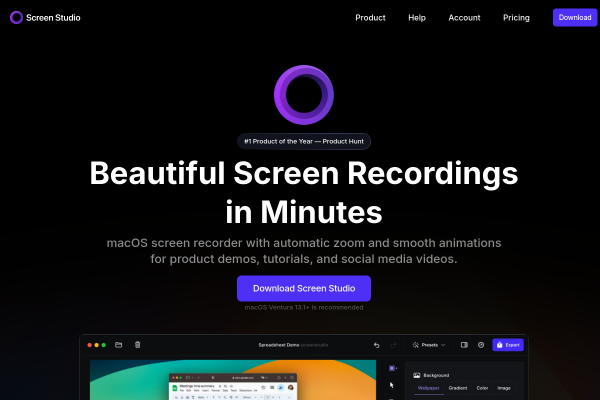Screen dimensions: 600x400
Task: Click the recording preview thumbnail
Action: pos(233,380)
